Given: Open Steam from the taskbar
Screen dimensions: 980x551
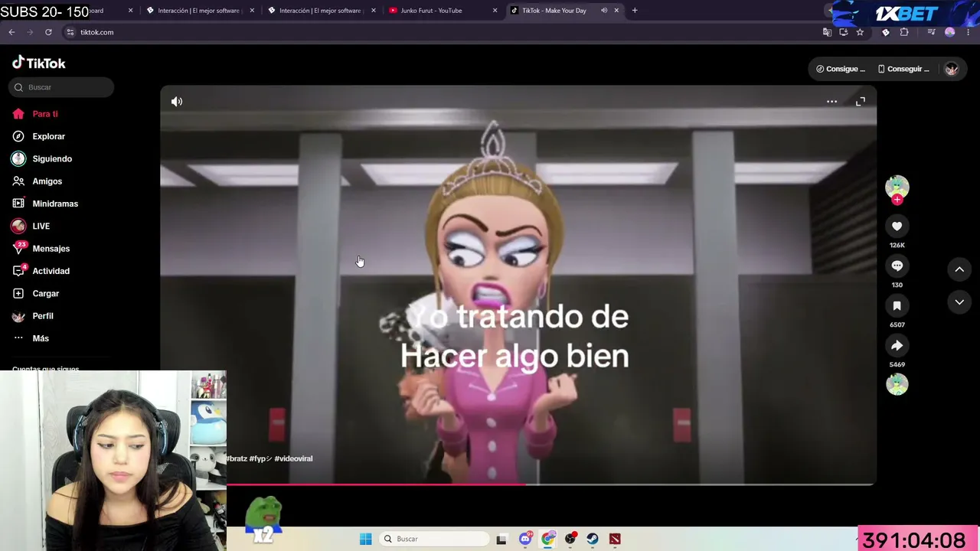Looking at the screenshot, I should 593,539.
